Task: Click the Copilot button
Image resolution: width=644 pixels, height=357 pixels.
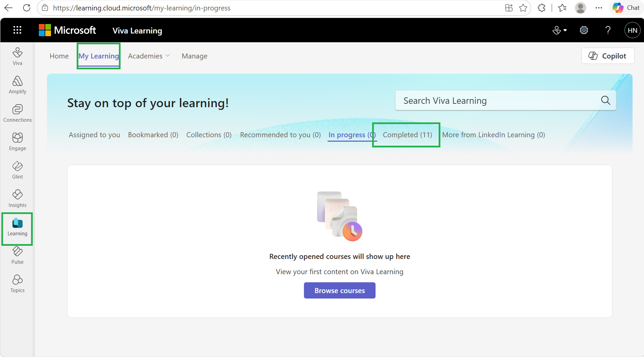Action: pyautogui.click(x=608, y=56)
